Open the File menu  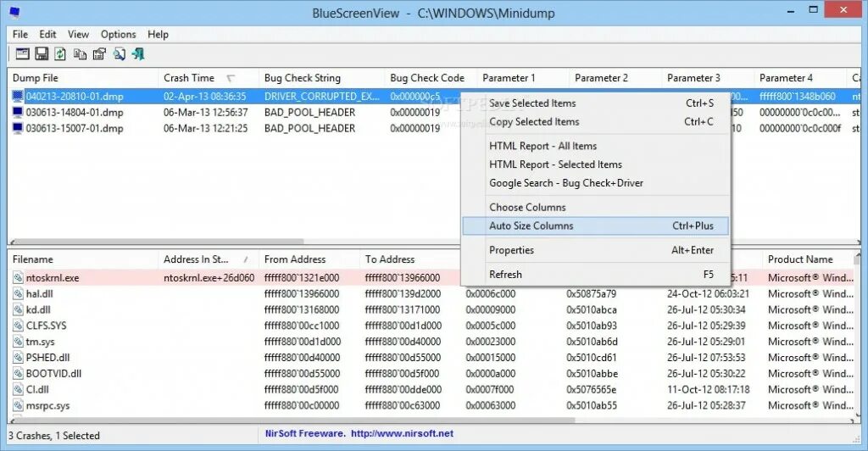[x=20, y=34]
